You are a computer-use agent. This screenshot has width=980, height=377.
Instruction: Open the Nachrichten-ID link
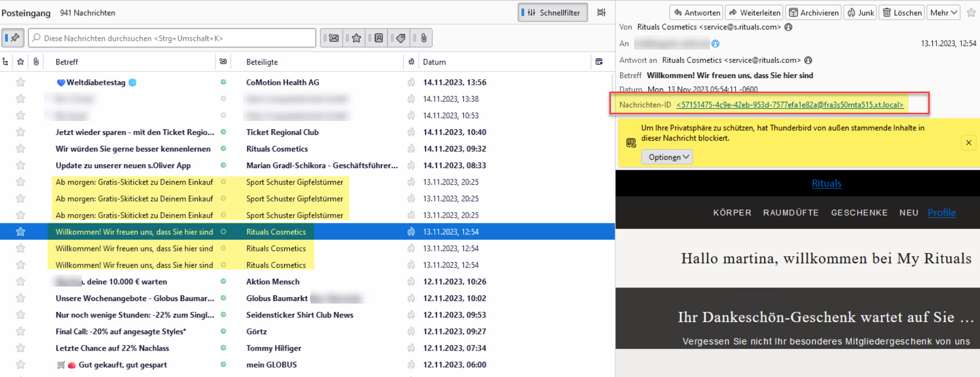789,104
